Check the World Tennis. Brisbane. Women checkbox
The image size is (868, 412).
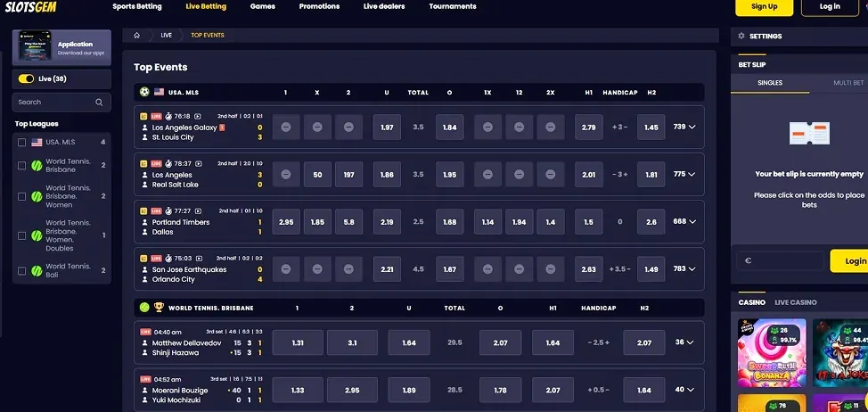21,196
